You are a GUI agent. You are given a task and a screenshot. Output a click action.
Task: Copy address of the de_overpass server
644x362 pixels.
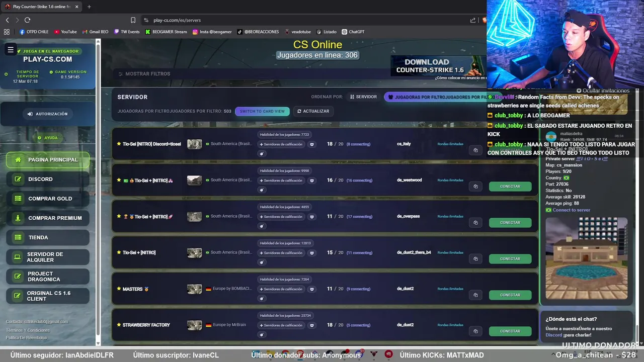[x=475, y=222]
